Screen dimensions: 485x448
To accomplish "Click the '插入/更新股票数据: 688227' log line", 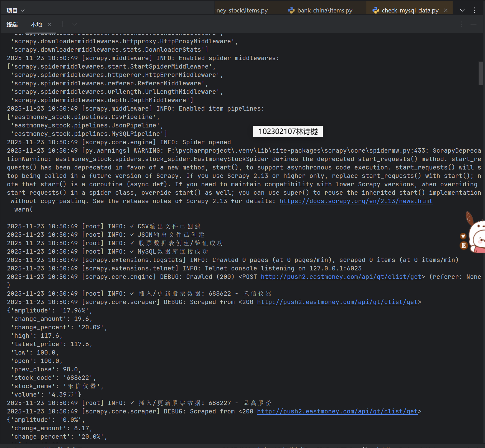I will [x=139, y=403].
